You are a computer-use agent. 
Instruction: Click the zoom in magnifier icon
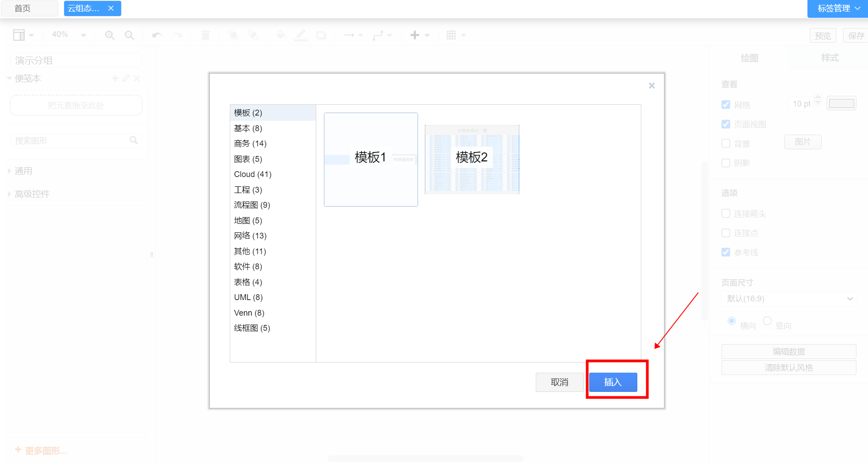tap(110, 35)
